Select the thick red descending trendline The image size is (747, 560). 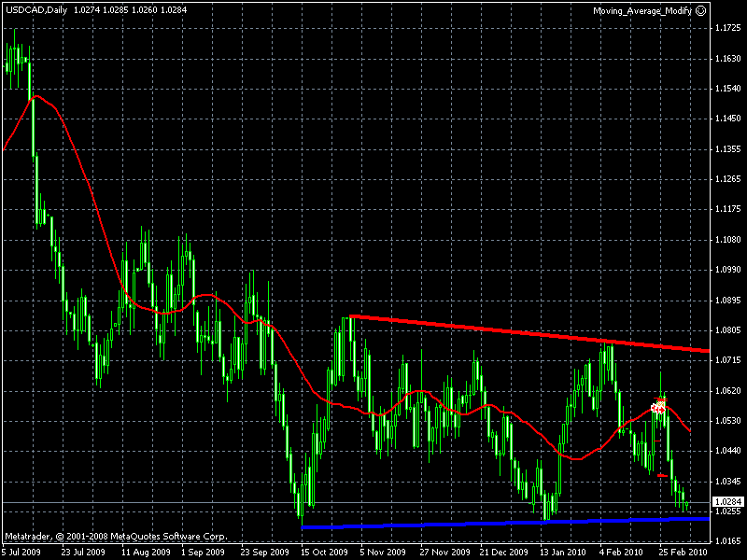click(529, 333)
